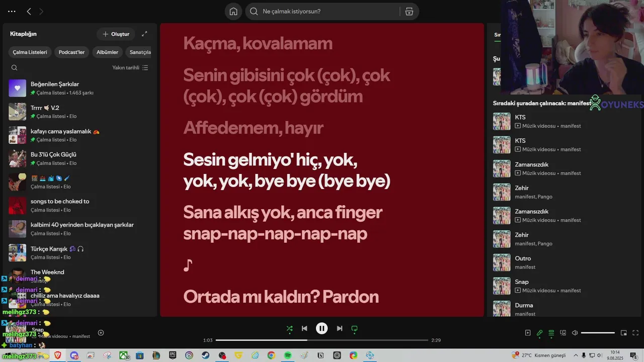644x362 pixels.
Task: Open Xbox app in taskbar
Action: tap(124, 355)
